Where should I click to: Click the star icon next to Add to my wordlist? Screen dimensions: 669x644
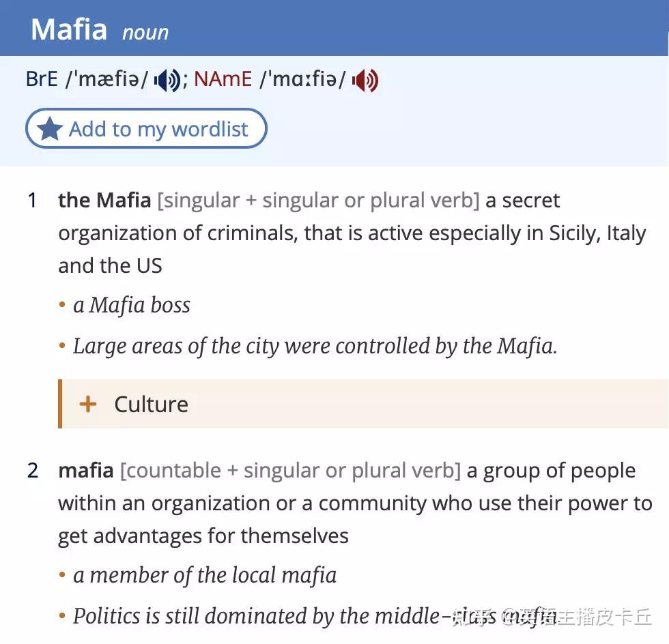click(48, 128)
